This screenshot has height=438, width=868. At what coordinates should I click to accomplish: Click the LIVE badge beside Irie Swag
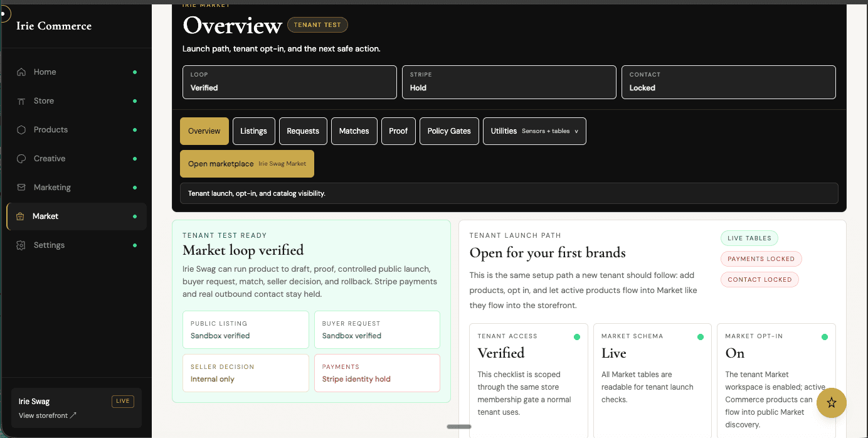pyautogui.click(x=123, y=402)
